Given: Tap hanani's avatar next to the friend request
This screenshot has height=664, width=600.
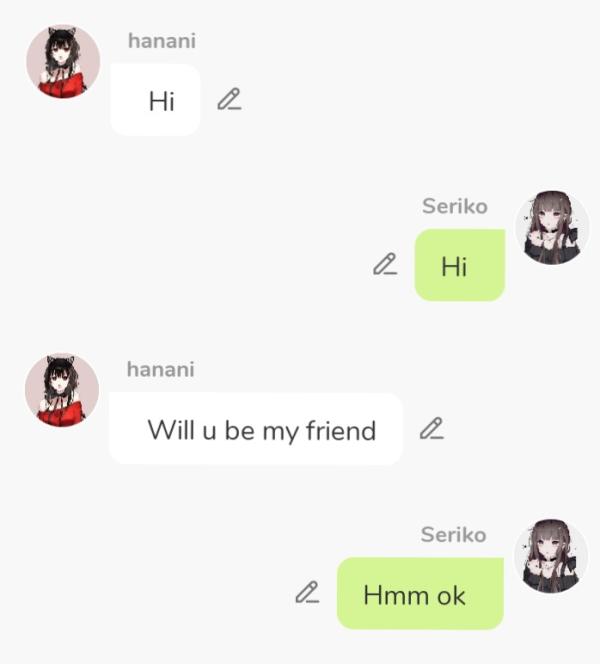Looking at the screenshot, I should 62,390.
